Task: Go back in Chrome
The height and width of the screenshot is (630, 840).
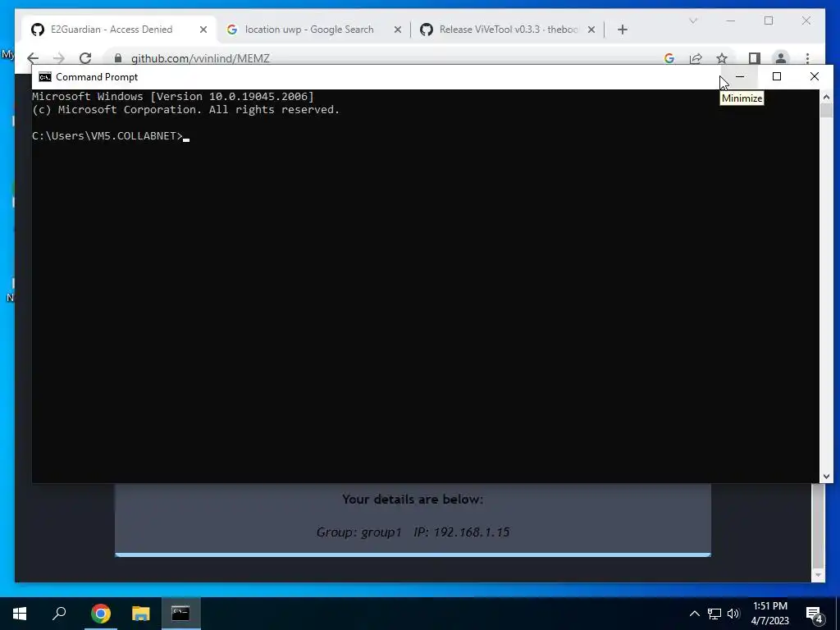Action: [33, 58]
